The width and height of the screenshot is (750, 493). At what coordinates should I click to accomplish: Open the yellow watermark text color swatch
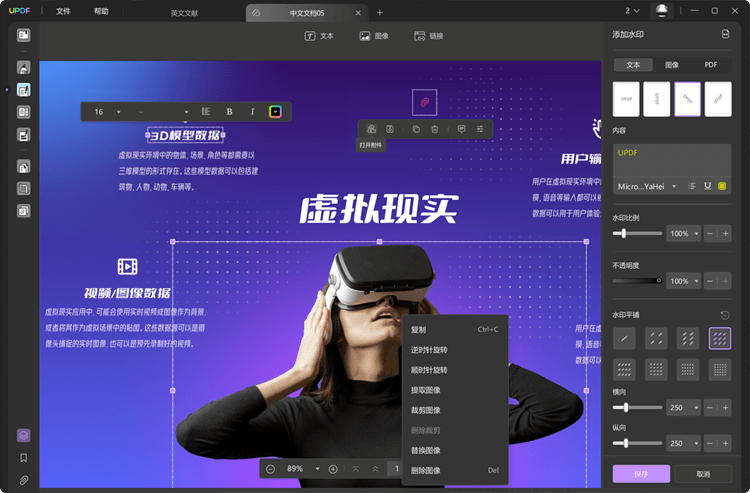click(722, 186)
